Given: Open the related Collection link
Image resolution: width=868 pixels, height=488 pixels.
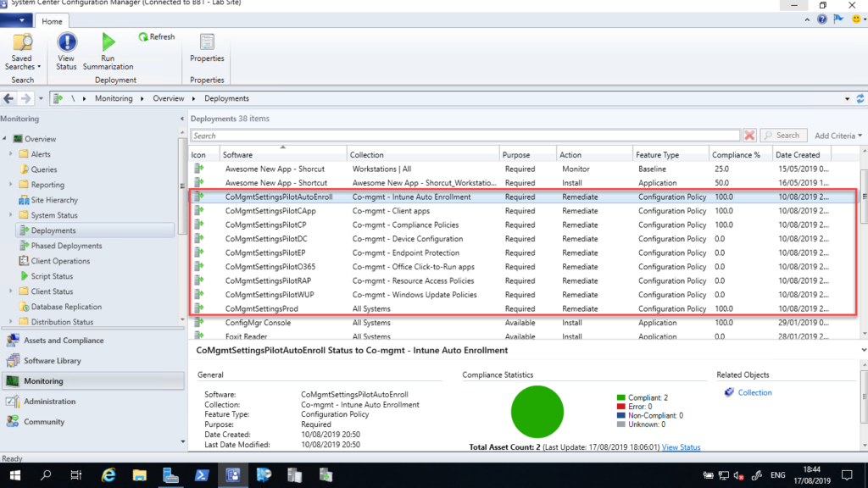Looking at the screenshot, I should pyautogui.click(x=754, y=392).
